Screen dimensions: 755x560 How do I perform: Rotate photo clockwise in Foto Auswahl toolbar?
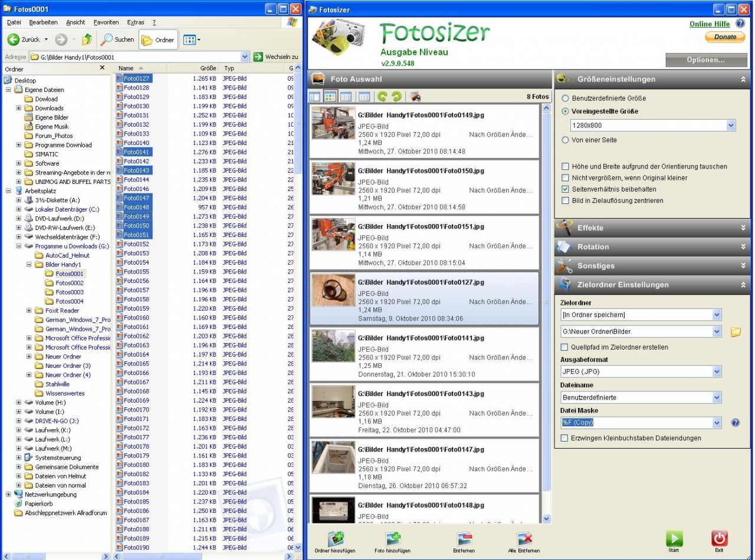point(396,97)
